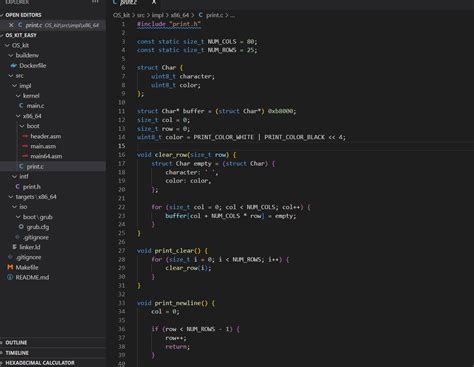Collapse the targets\x86_64 folder
The image size is (474, 367).
[11, 197]
